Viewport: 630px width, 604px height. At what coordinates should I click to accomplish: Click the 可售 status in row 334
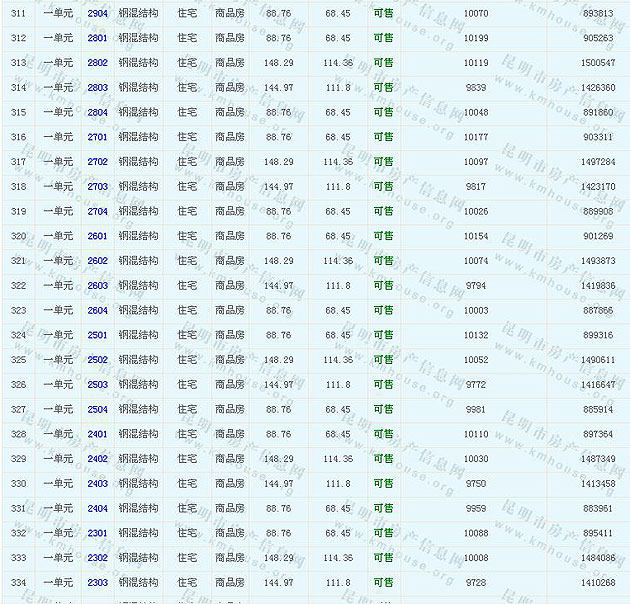tap(383, 582)
